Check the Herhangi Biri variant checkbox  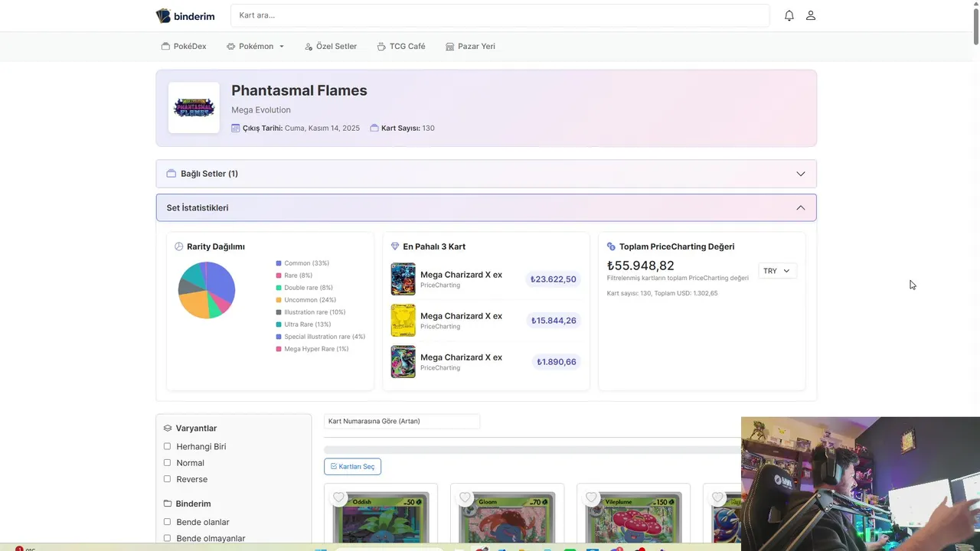(x=168, y=446)
